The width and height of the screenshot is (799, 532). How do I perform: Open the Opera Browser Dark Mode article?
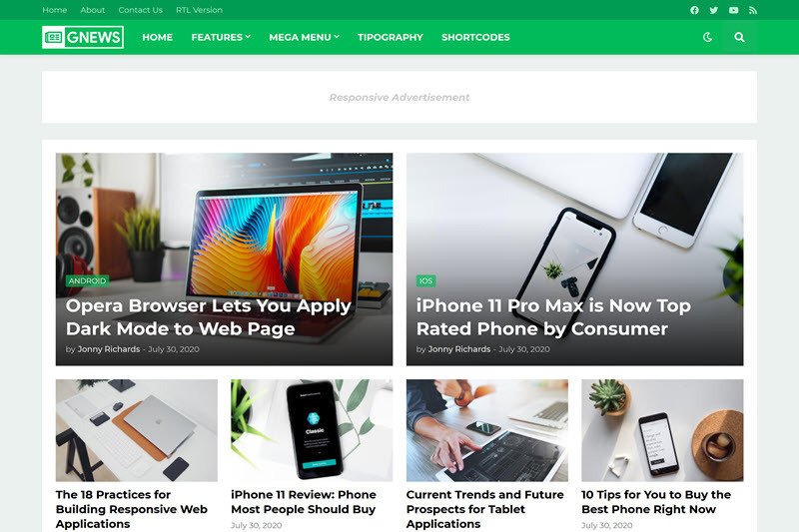click(x=208, y=317)
